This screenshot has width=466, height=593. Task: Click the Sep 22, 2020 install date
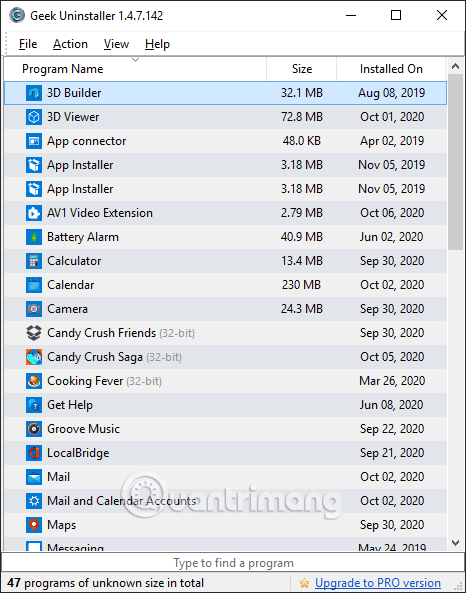[x=392, y=429]
